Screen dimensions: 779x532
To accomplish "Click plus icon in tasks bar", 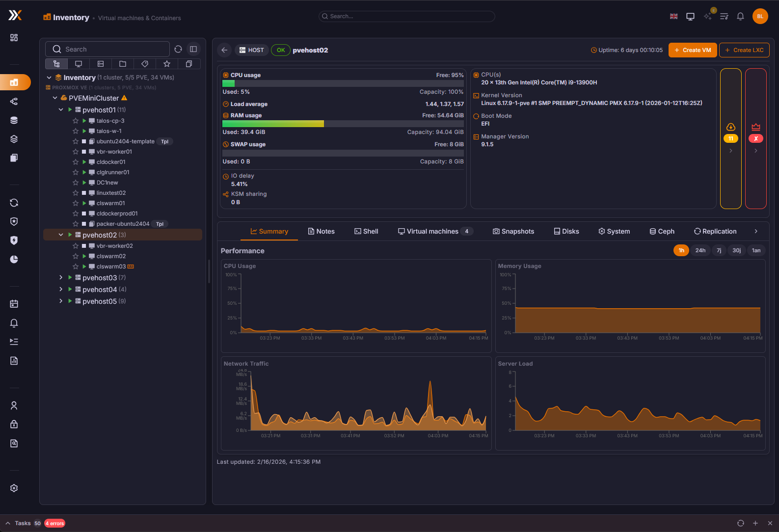I will pos(755,523).
